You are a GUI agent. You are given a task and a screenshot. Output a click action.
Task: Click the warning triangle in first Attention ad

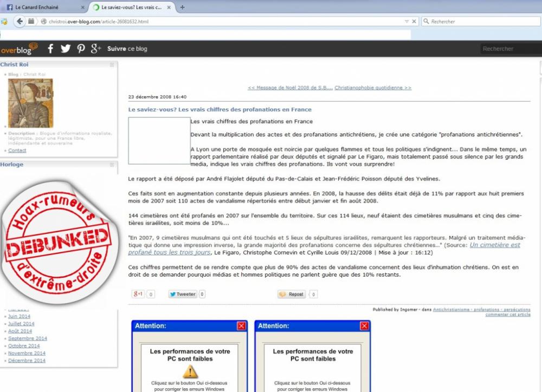tap(190, 372)
